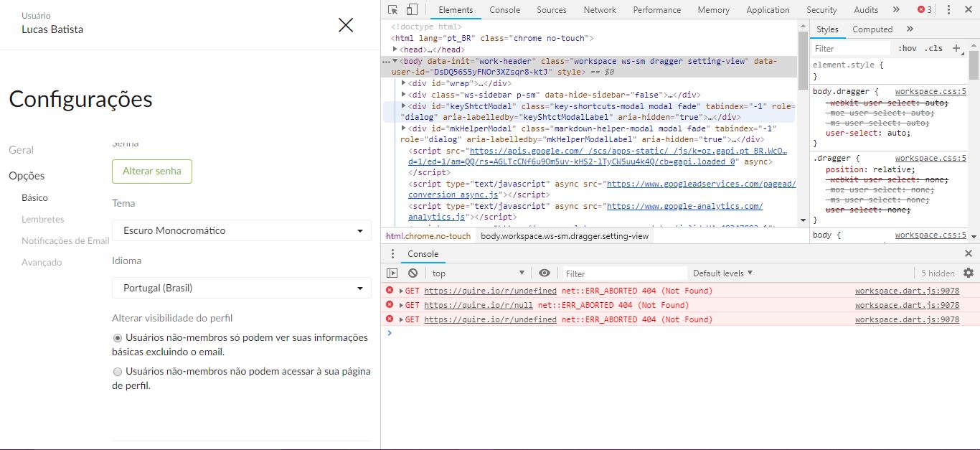
Task: Click the console prompt input line
Action: pos(682,333)
